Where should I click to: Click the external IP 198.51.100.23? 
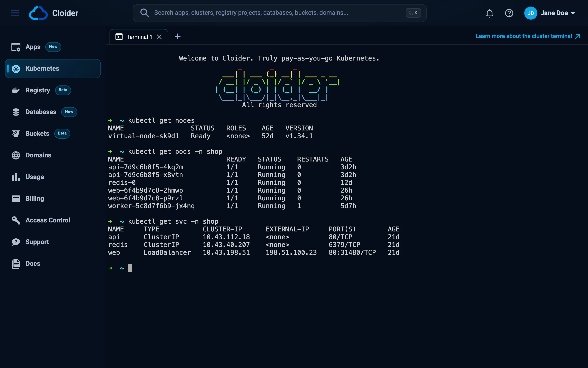(291, 252)
